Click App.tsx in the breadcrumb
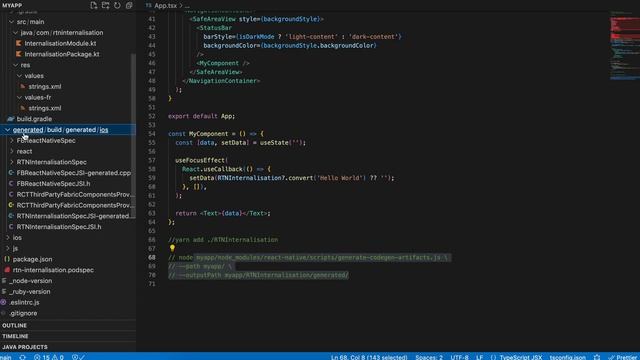640x360 pixels. [165, 6]
